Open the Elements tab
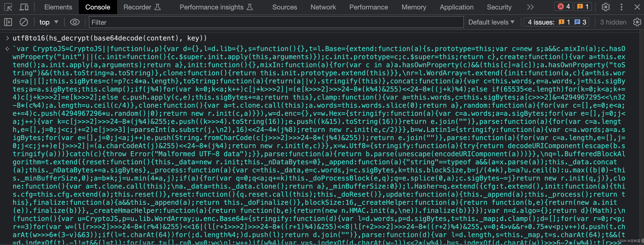 tap(58, 7)
